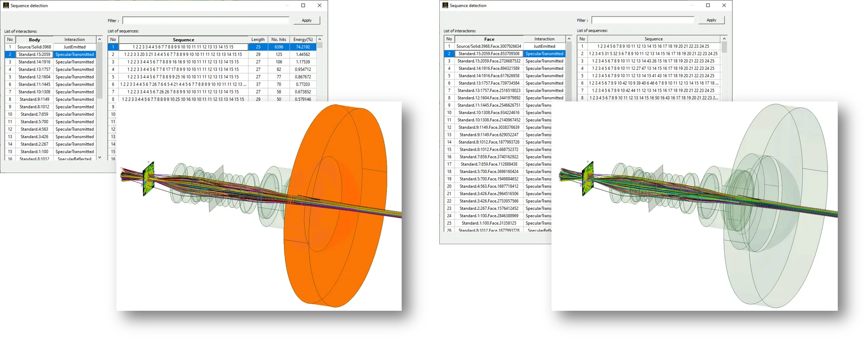Click the Body column header

[x=34, y=40]
